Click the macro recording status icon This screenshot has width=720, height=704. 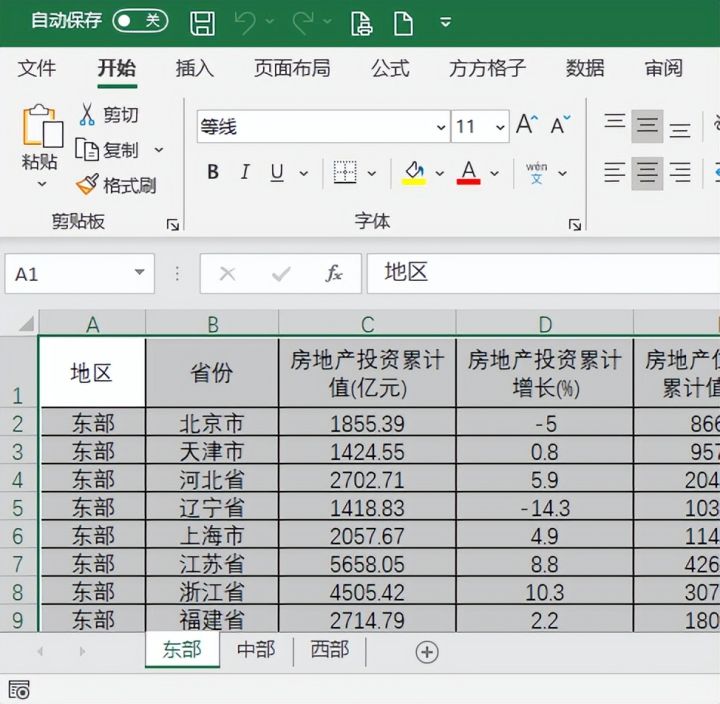19,691
